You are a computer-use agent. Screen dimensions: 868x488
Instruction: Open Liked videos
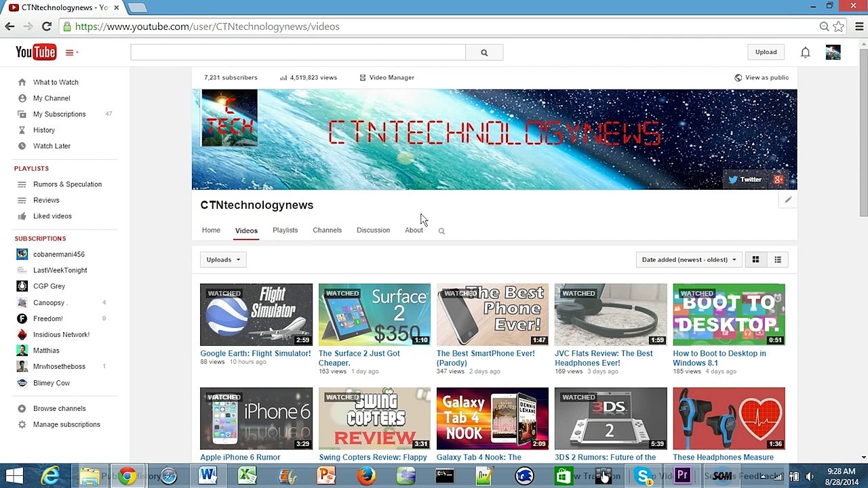pos(52,216)
